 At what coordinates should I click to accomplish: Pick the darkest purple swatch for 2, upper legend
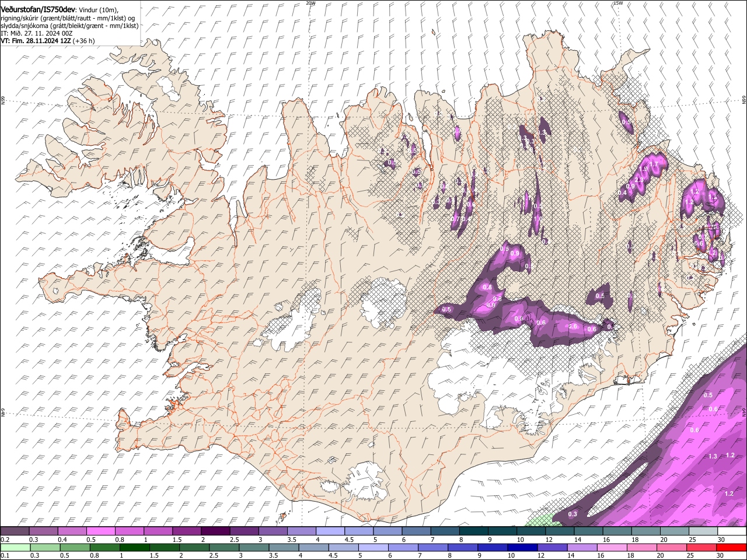(x=215, y=531)
